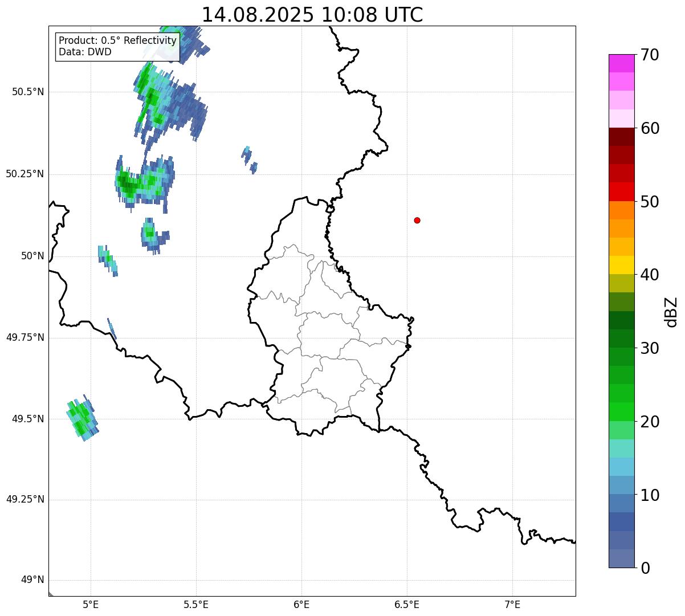Click the 20 colorbar tick label
Screen dimensions: 685x616
pyautogui.click(x=650, y=422)
